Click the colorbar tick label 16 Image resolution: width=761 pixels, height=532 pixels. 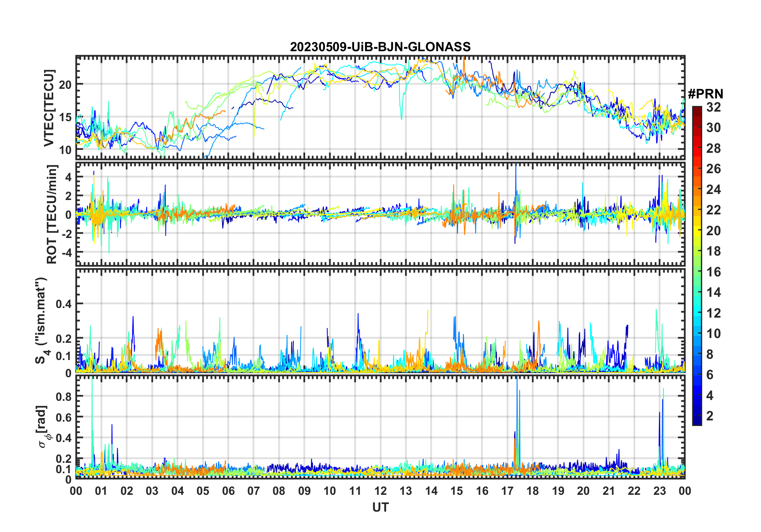click(713, 272)
